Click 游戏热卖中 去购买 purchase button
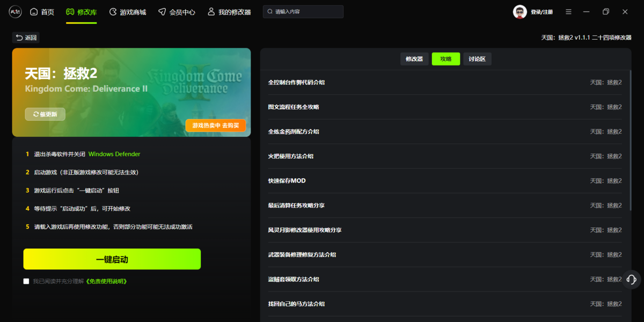644x322 pixels. [x=216, y=126]
